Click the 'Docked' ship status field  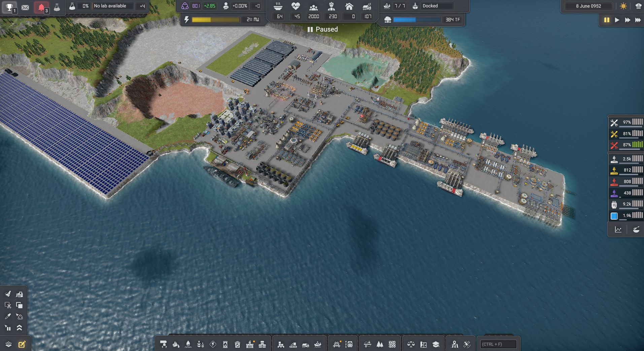point(437,6)
